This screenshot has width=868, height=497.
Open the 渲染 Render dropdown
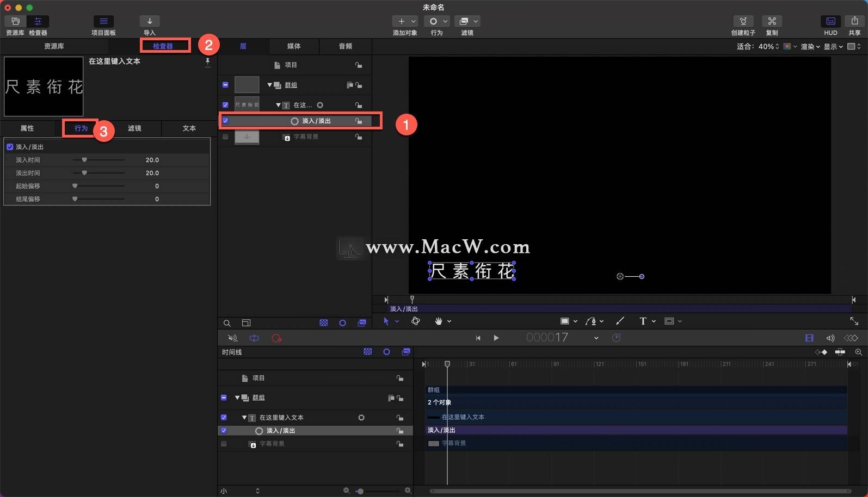(x=810, y=47)
